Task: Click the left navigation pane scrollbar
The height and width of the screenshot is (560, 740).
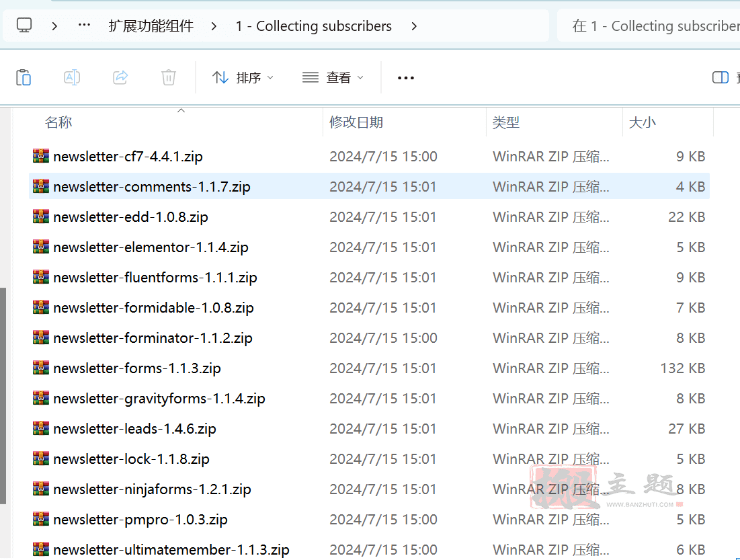Action: pyautogui.click(x=3, y=396)
